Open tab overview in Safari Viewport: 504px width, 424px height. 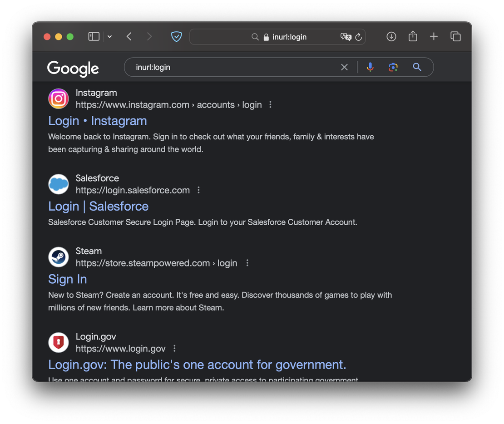click(455, 36)
